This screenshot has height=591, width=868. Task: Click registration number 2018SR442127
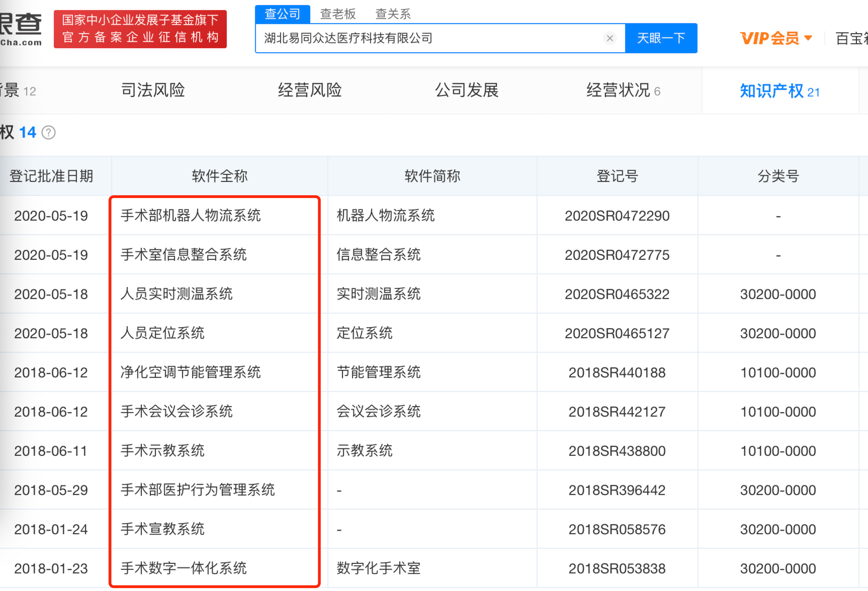click(617, 412)
